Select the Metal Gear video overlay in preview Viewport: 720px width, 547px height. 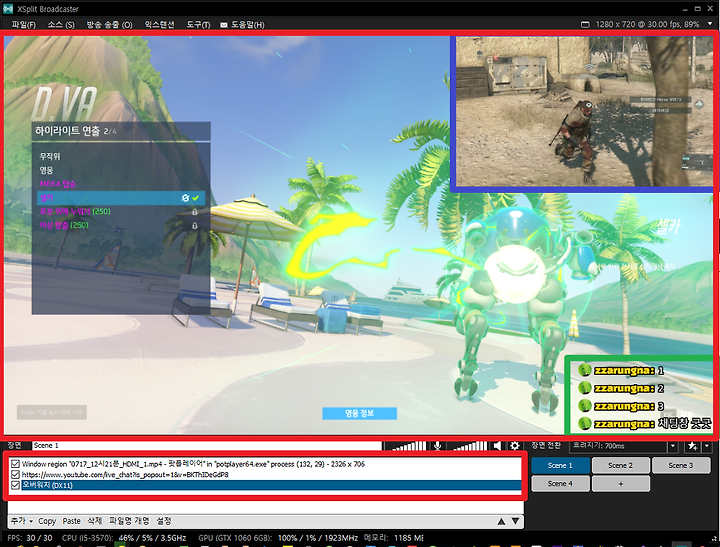pyautogui.click(x=583, y=112)
